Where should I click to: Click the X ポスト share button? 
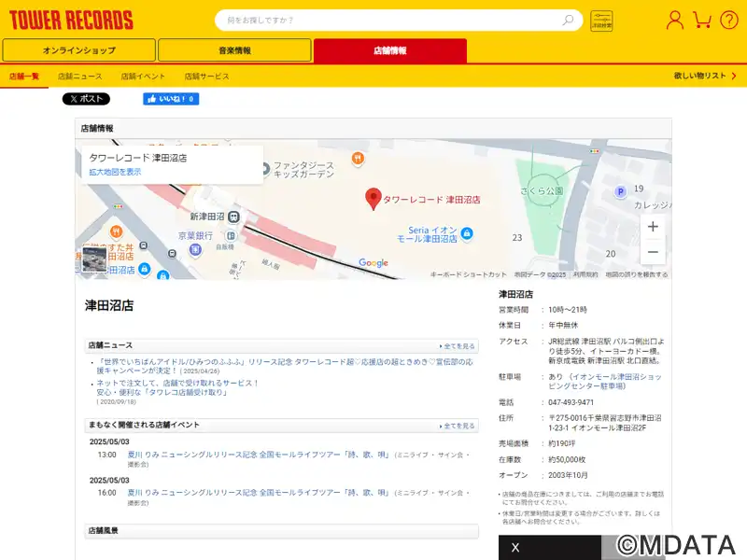[86, 99]
